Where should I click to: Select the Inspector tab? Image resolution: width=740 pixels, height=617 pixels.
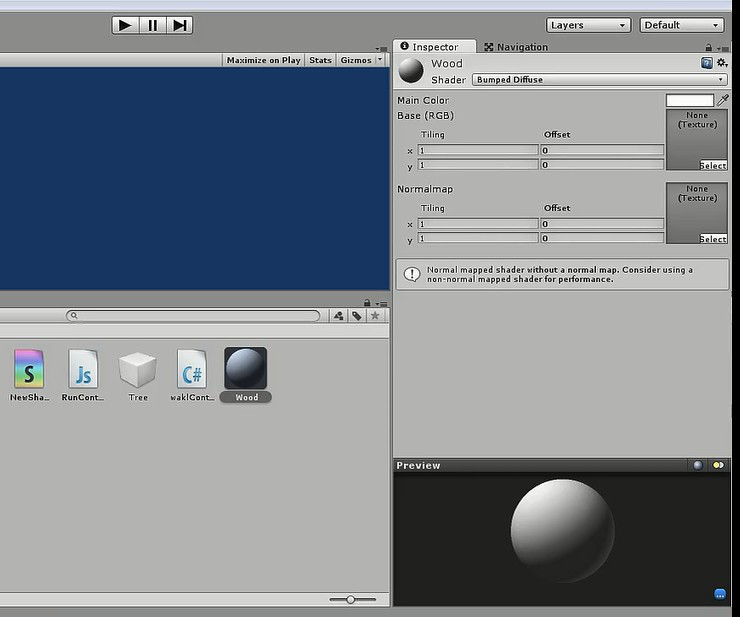430,47
